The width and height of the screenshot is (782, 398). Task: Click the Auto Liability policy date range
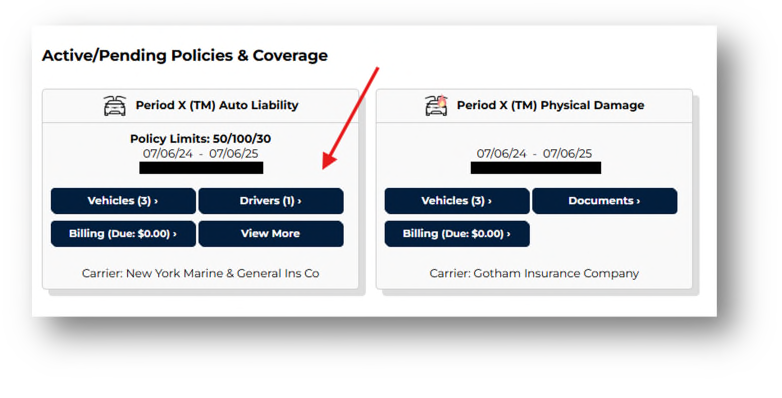click(200, 154)
